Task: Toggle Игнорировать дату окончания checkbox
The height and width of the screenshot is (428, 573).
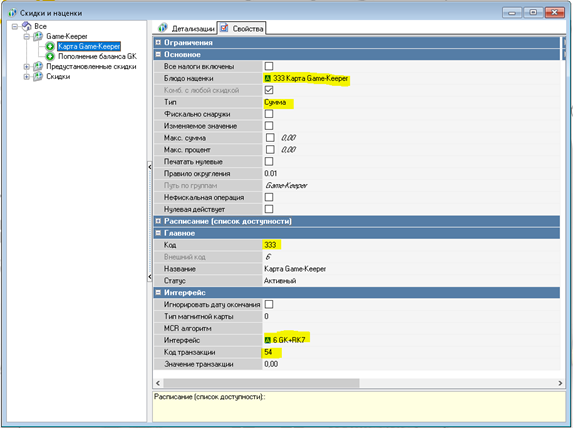Action: (269, 304)
